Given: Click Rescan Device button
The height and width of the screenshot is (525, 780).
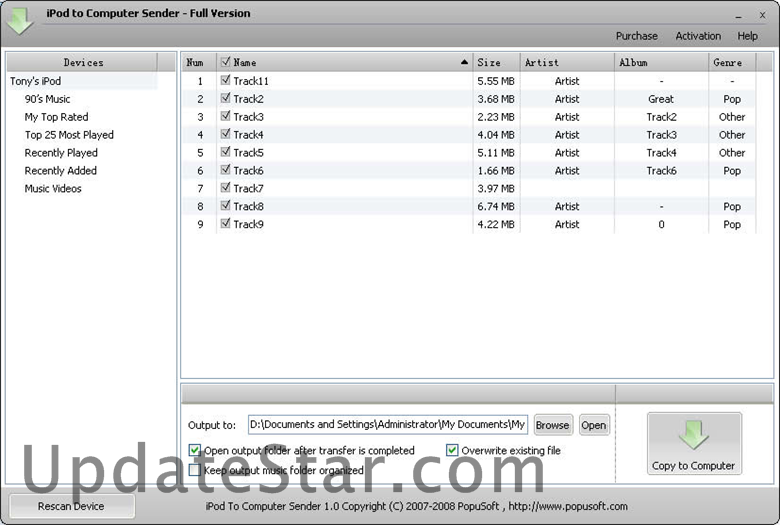Looking at the screenshot, I should [71, 506].
